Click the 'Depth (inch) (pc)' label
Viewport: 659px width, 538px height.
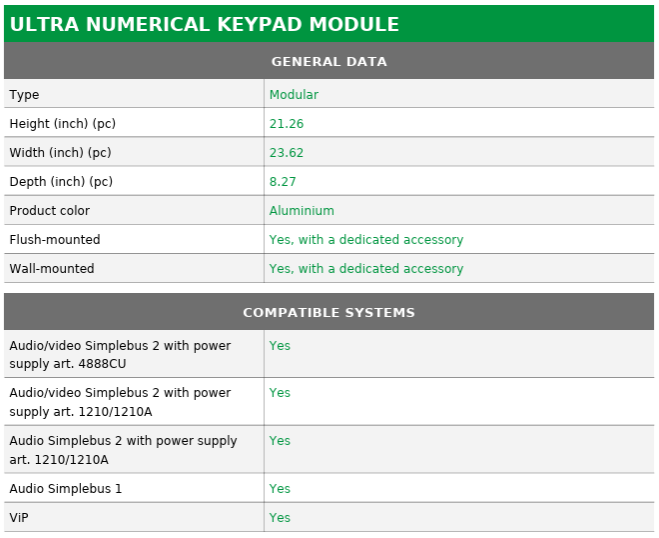(61, 182)
